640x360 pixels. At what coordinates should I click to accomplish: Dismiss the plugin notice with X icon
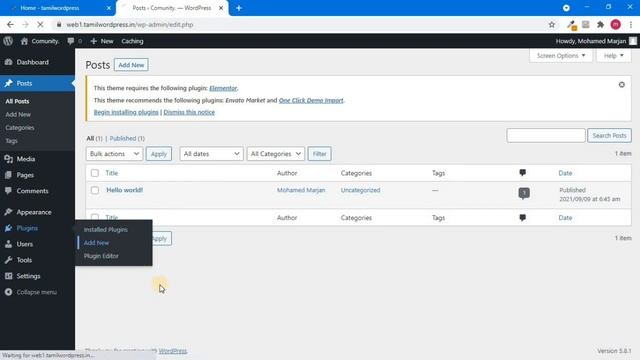tap(621, 84)
